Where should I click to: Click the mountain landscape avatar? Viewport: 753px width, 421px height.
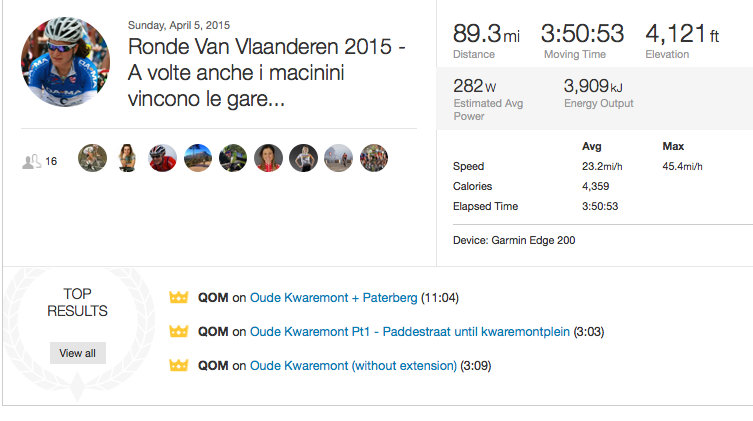[x=197, y=158]
